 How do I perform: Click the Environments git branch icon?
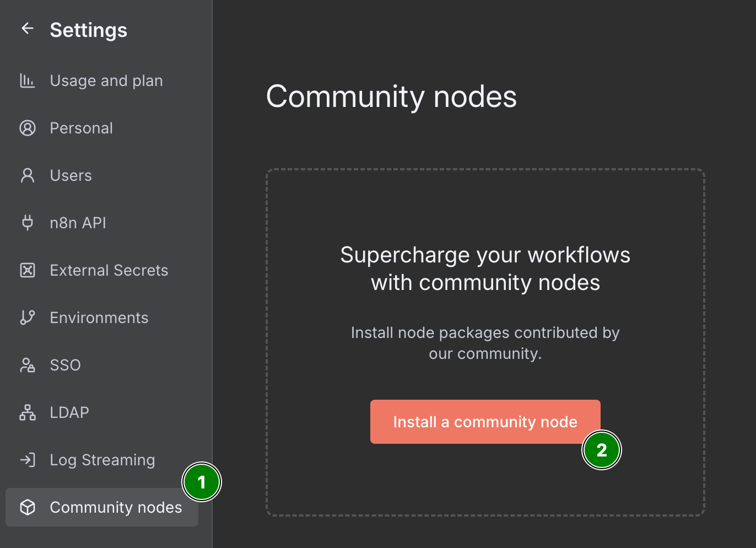click(28, 318)
